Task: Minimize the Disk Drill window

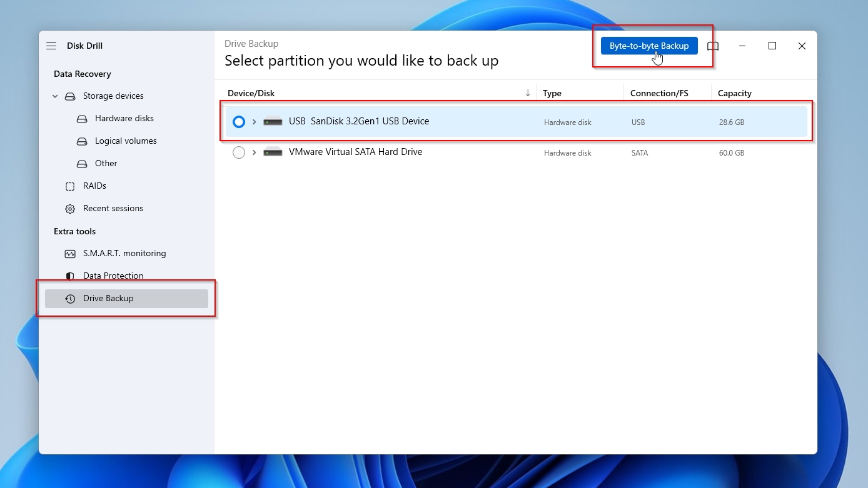Action: point(742,46)
